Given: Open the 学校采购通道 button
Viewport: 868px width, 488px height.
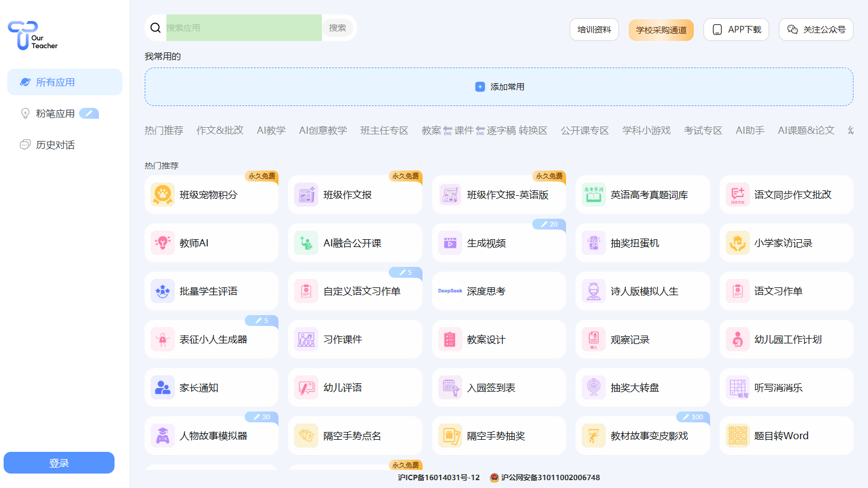Looking at the screenshot, I should click(x=661, y=30).
